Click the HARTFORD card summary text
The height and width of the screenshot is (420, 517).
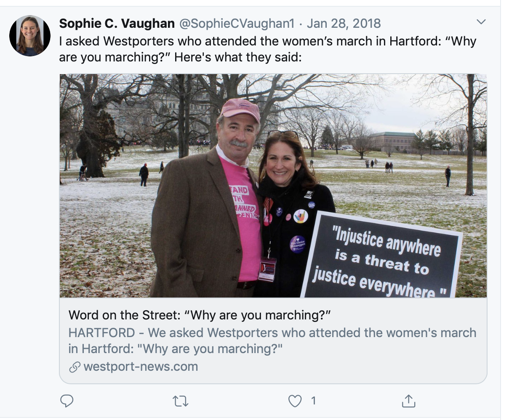click(x=272, y=340)
